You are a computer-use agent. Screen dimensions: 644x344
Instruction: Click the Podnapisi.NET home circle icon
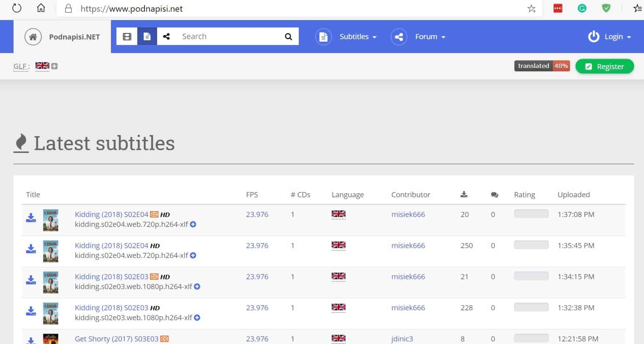[x=33, y=37]
